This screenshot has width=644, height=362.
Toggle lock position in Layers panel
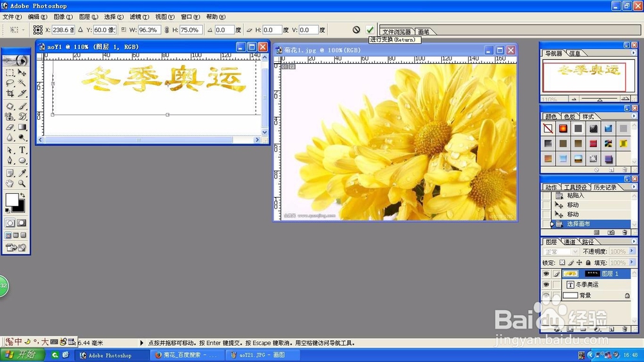[x=579, y=263]
